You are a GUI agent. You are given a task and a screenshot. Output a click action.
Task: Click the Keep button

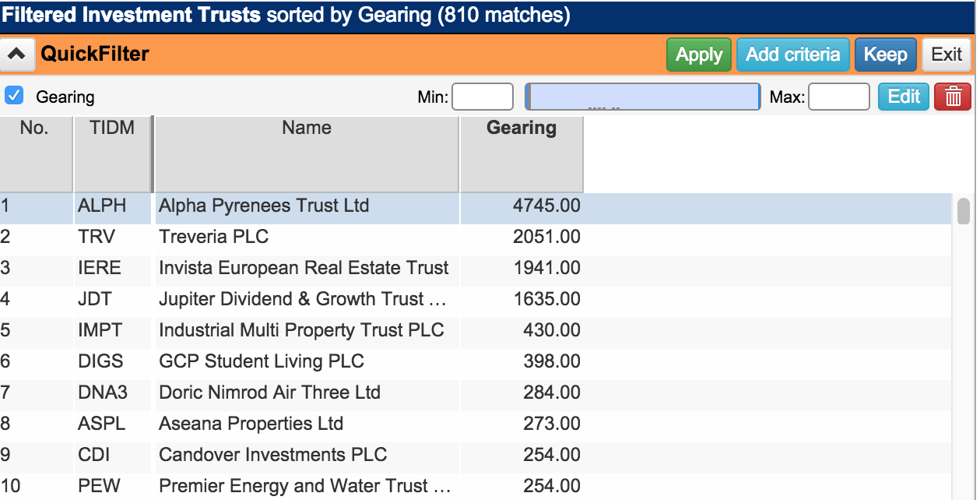885,55
